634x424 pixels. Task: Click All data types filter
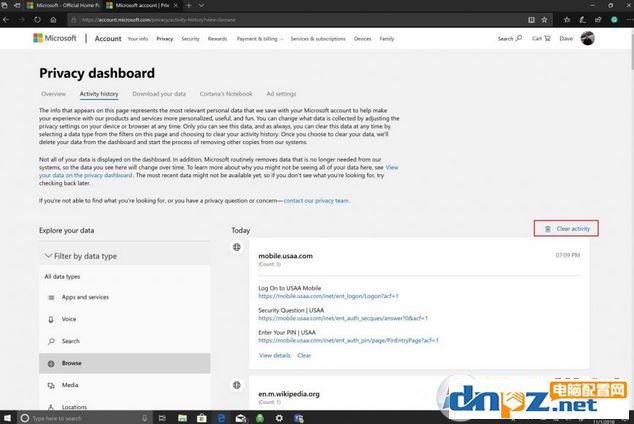click(62, 276)
